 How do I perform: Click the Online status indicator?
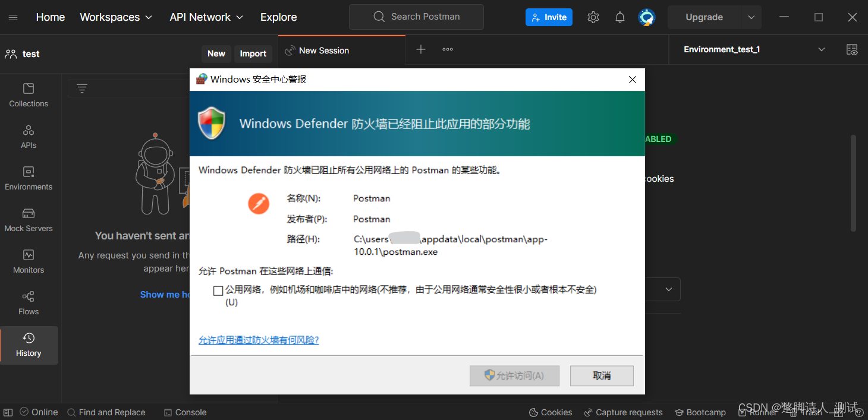coord(39,412)
